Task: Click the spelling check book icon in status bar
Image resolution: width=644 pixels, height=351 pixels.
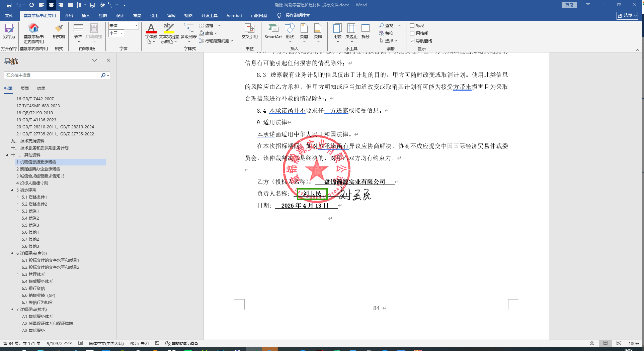Action: tap(80, 343)
